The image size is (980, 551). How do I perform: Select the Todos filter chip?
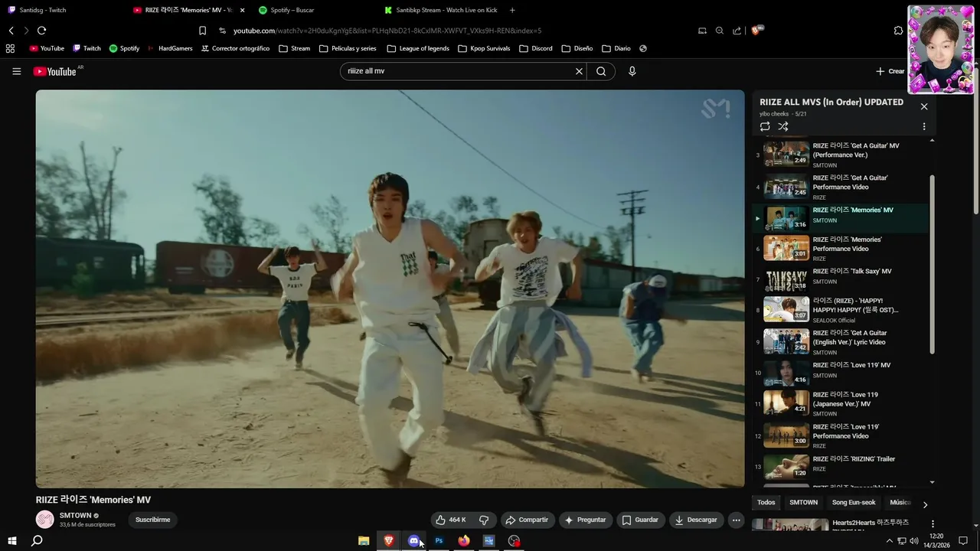click(x=766, y=503)
